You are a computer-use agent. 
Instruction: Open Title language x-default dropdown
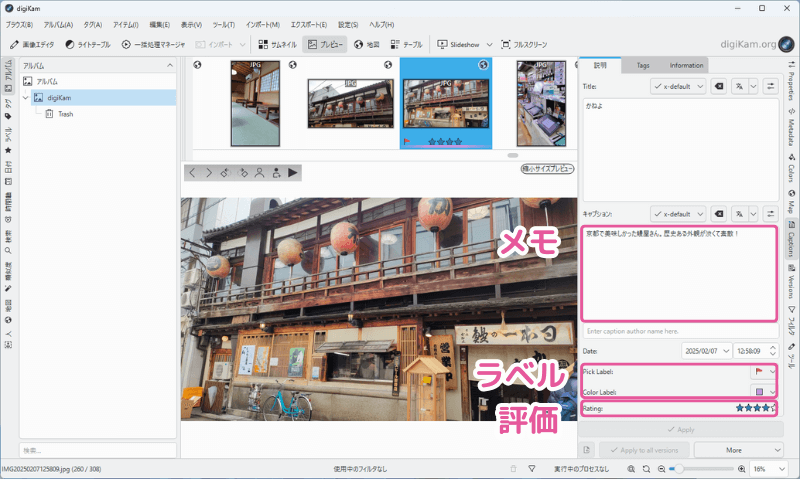678,87
